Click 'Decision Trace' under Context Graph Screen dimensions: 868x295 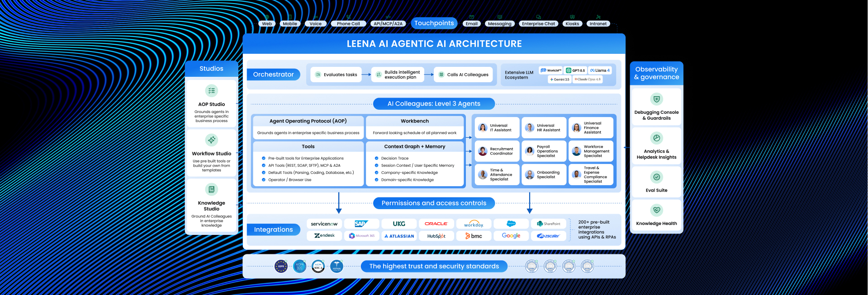coord(394,159)
